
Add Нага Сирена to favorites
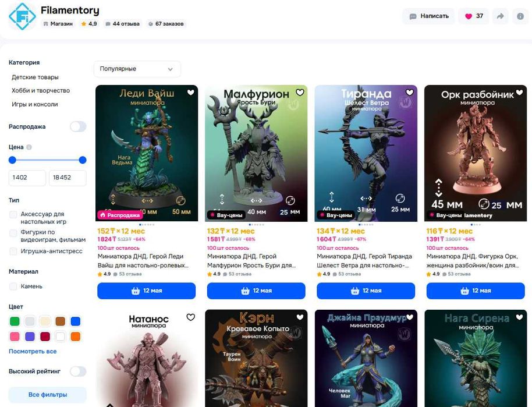[519, 317]
